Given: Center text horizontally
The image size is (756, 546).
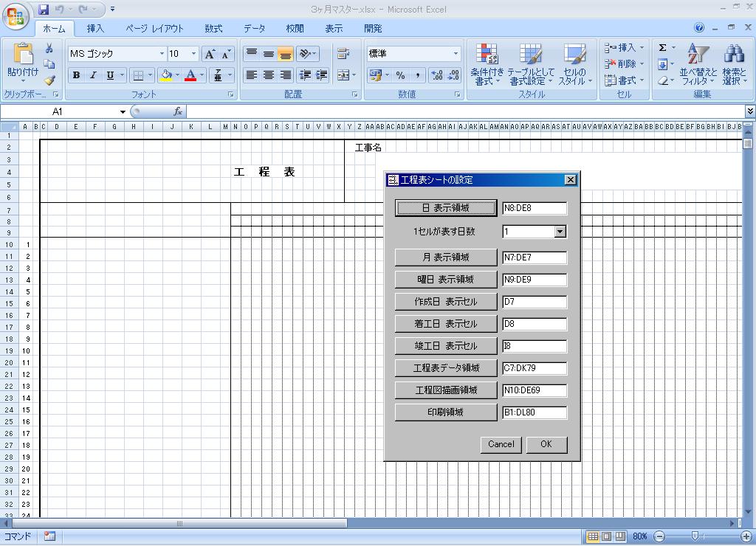Looking at the screenshot, I should (x=269, y=75).
